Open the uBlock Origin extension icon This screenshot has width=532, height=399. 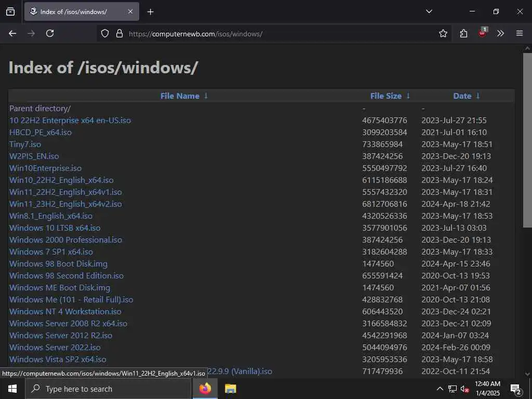[x=483, y=33]
